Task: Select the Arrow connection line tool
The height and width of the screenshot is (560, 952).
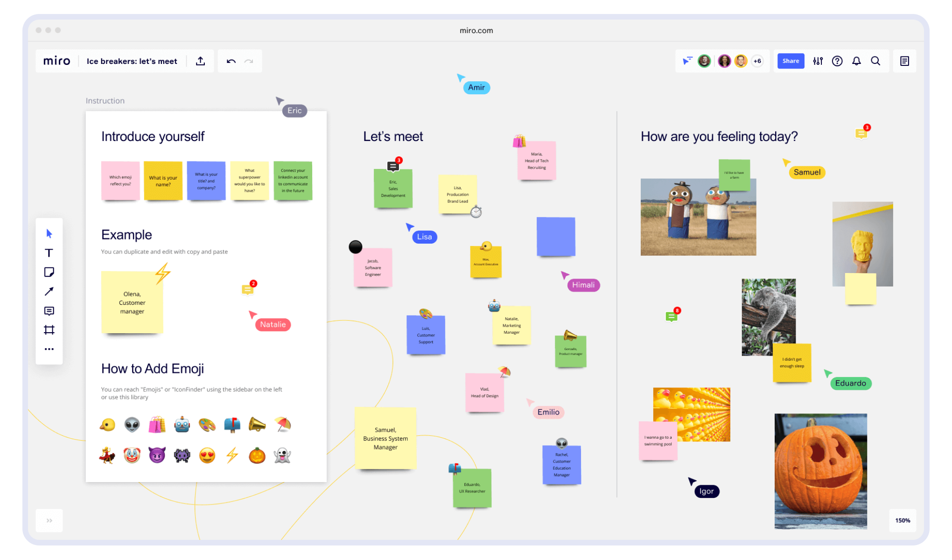Action: pos(49,291)
